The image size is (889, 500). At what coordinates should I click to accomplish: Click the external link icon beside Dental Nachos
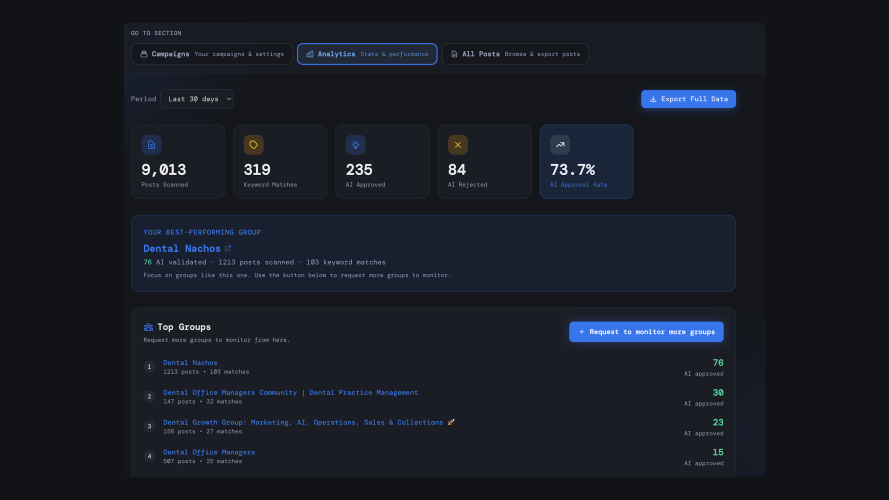point(228,248)
